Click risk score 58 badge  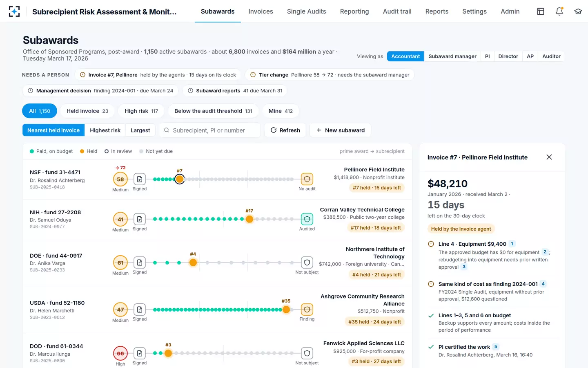coord(120,179)
